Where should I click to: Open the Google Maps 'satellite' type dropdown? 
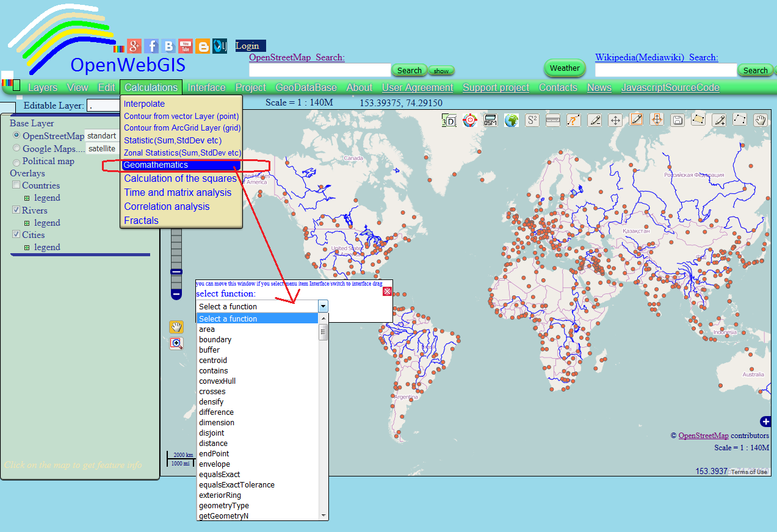tap(103, 148)
